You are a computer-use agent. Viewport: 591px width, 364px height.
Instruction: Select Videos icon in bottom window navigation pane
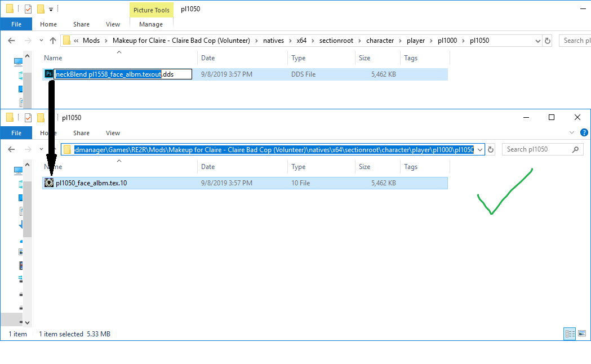21,265
